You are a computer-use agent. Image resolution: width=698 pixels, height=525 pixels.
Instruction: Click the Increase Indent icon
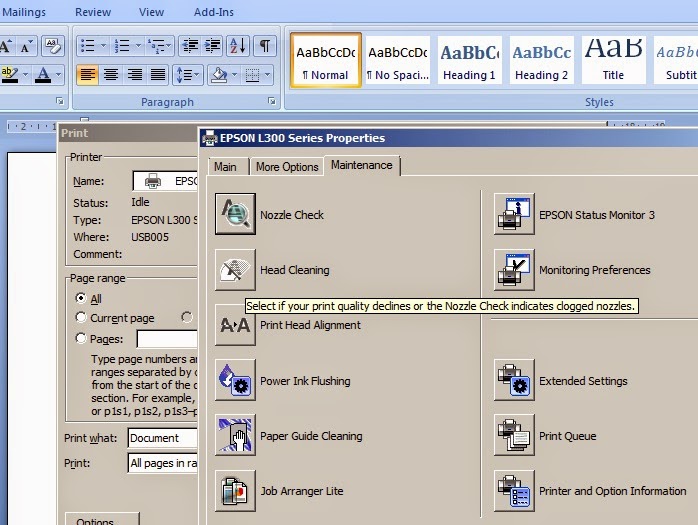click(212, 45)
